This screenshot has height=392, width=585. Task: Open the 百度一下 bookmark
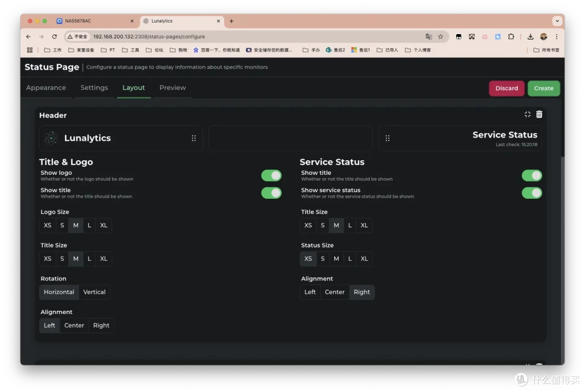216,50
